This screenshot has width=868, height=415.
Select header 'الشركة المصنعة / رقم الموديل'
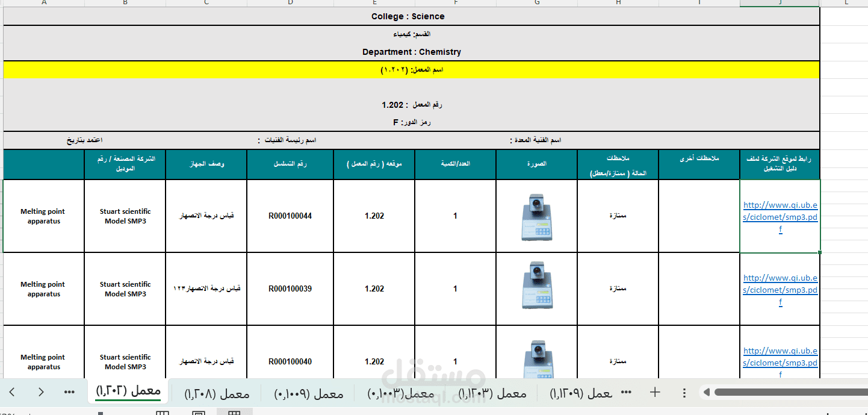point(125,164)
